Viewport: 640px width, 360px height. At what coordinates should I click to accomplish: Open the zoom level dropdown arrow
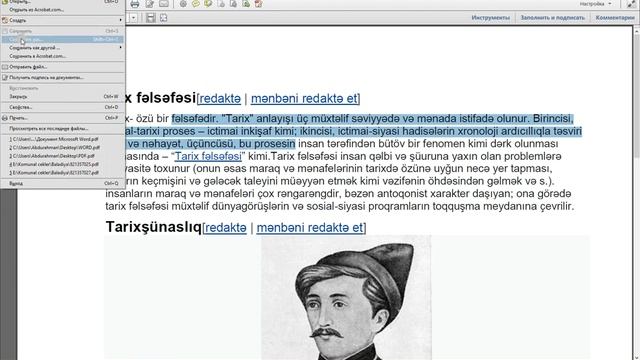tap(133, 18)
